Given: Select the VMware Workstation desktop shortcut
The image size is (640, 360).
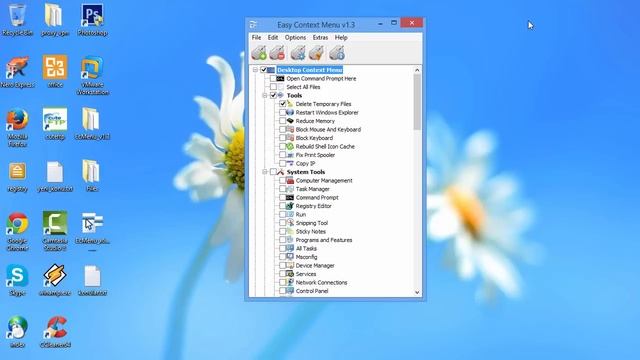Looking at the screenshot, I should tap(92, 76).
